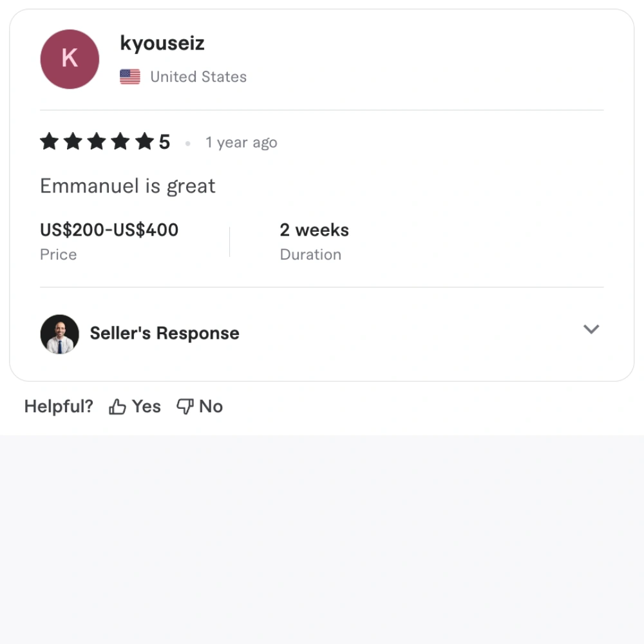Click the United States flag icon
644x644 pixels.
click(130, 77)
